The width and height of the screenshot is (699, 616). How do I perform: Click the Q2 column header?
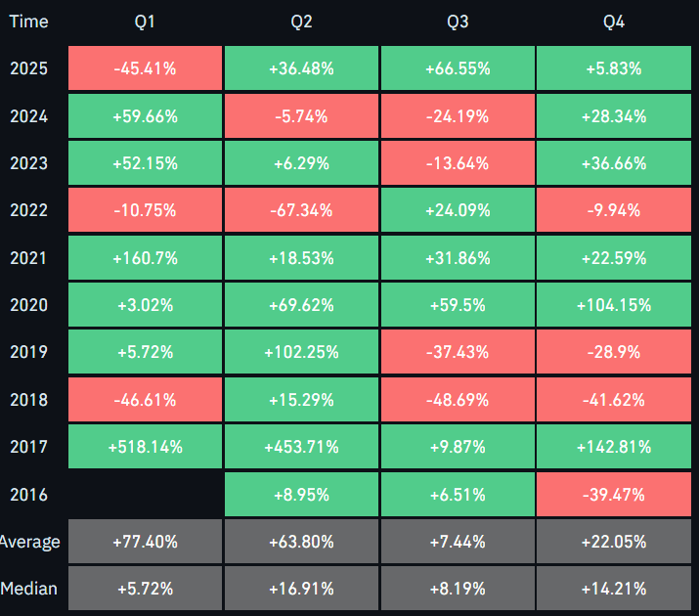(x=301, y=22)
